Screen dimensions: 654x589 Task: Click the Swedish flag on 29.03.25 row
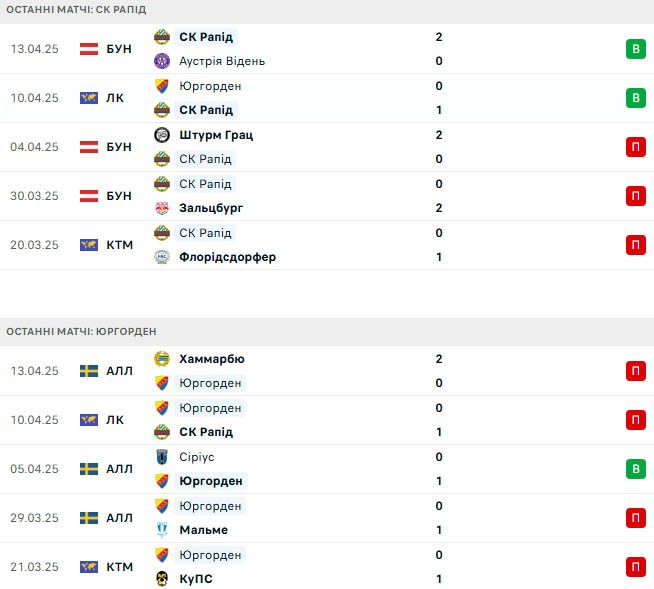coord(89,518)
